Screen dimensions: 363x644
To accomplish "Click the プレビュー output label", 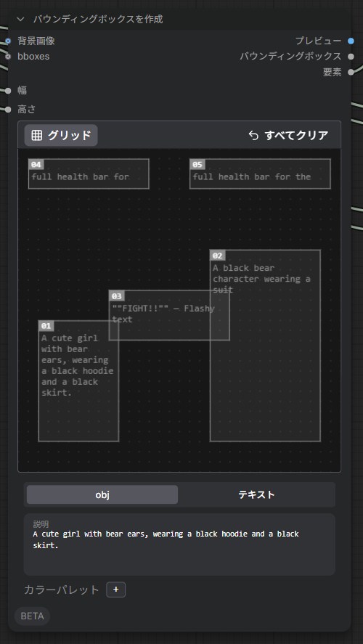I will tap(318, 41).
